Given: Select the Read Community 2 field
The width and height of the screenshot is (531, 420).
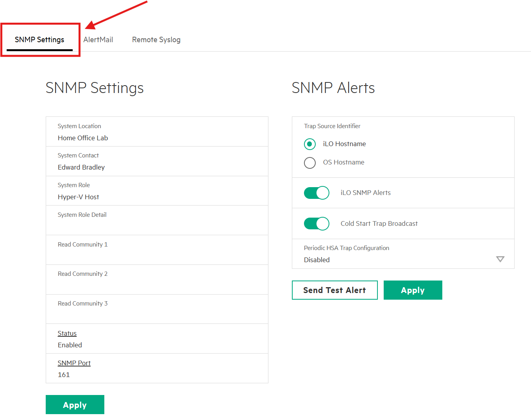Looking at the screenshot, I should tap(156, 285).
